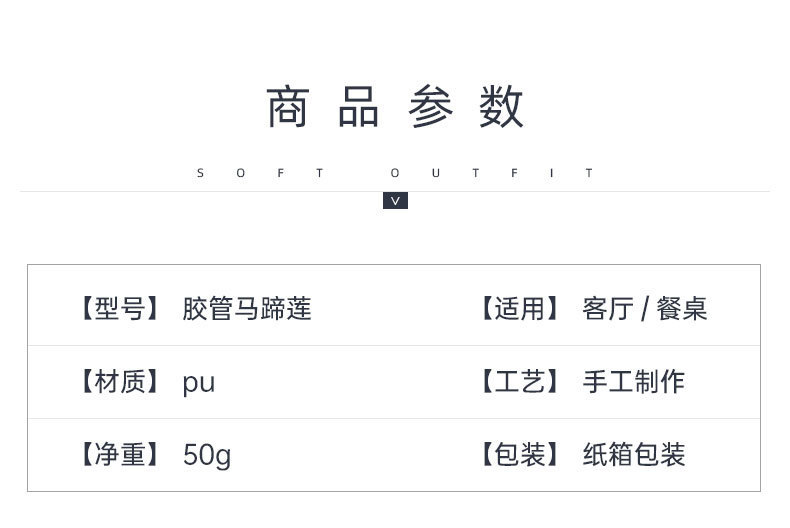Select the 【工艺】 label

coord(520,381)
